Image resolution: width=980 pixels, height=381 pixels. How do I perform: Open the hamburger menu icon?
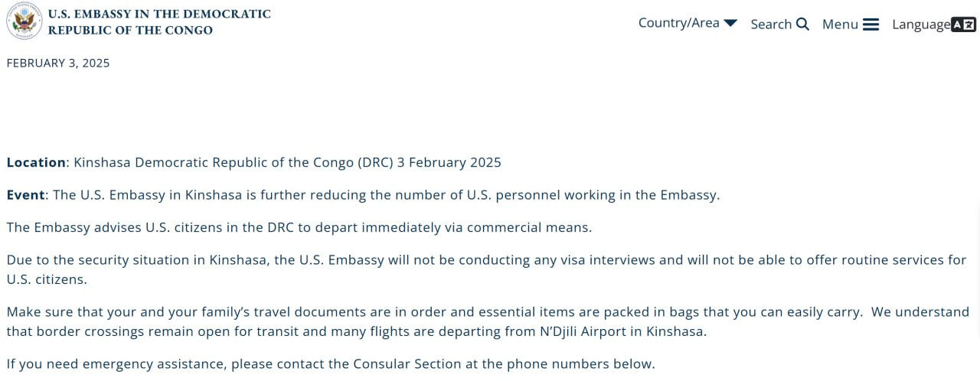pos(871,24)
